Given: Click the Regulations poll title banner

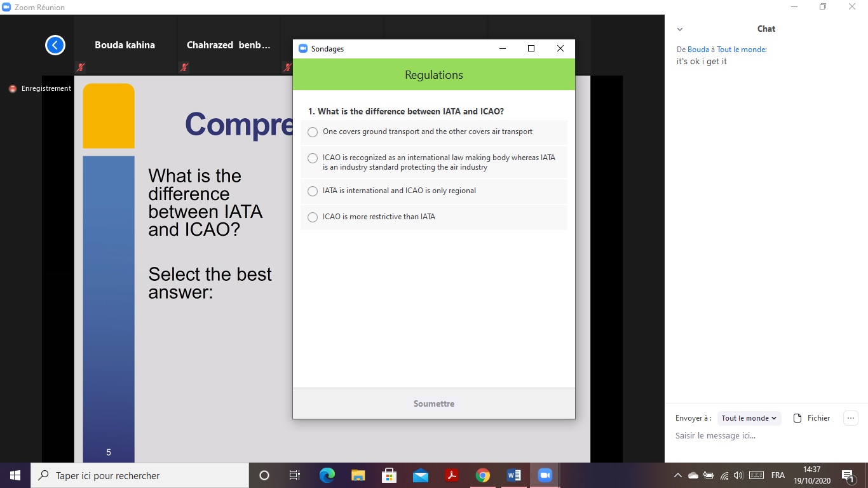Looking at the screenshot, I should click(x=434, y=75).
